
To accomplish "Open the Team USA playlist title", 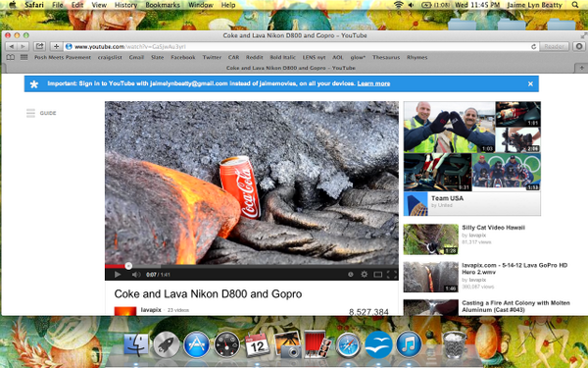I will pyautogui.click(x=448, y=198).
